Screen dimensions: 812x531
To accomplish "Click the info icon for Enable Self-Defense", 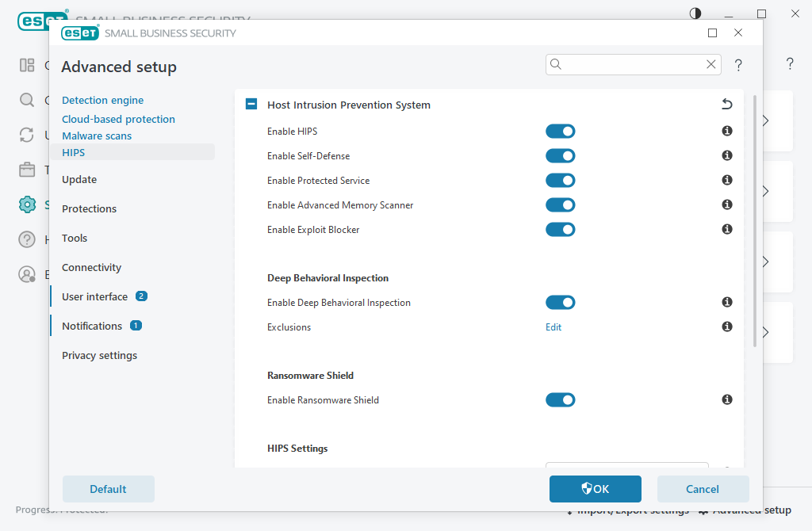I will (726, 156).
